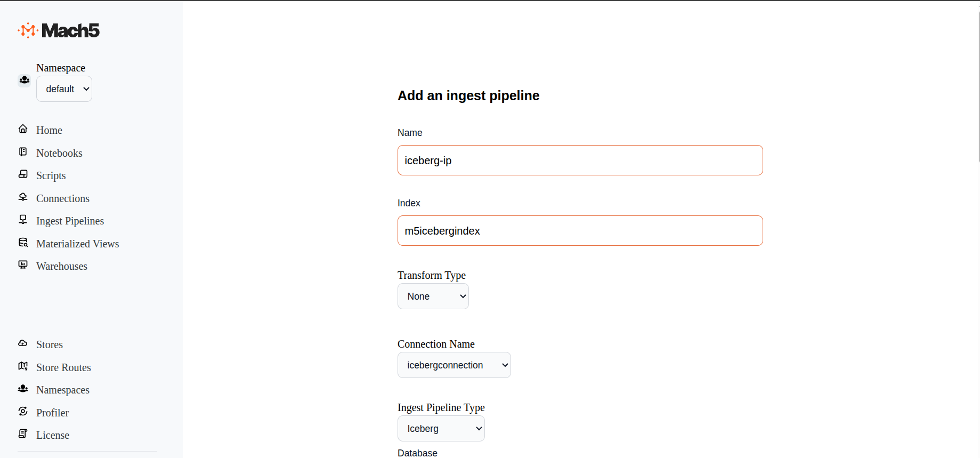Viewport: 980px width, 458px height.
Task: Open the License page
Action: [52, 435]
